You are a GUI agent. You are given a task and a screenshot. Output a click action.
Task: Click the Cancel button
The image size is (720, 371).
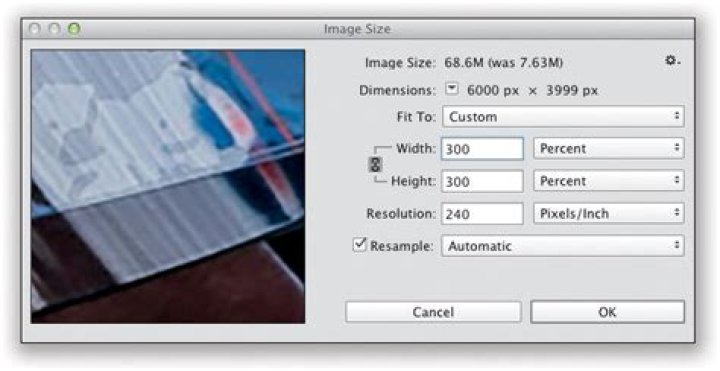tap(433, 312)
